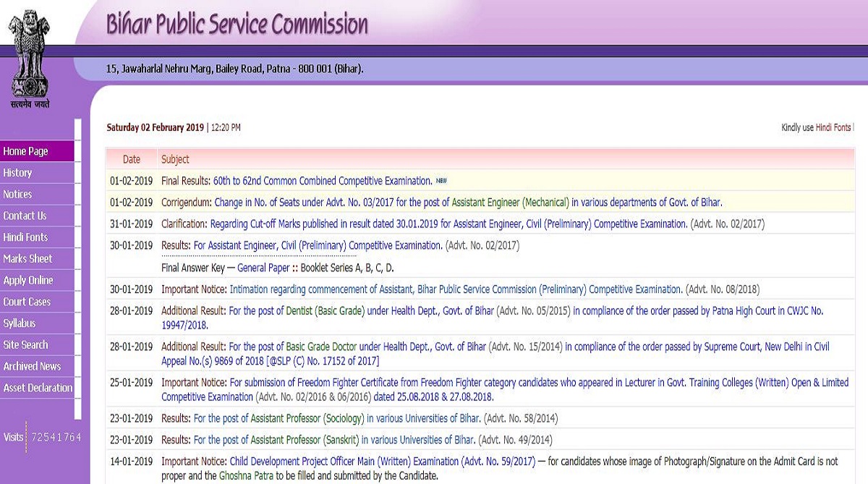Click the Date column header
Viewport: 868px width, 484px height.
pyautogui.click(x=132, y=159)
